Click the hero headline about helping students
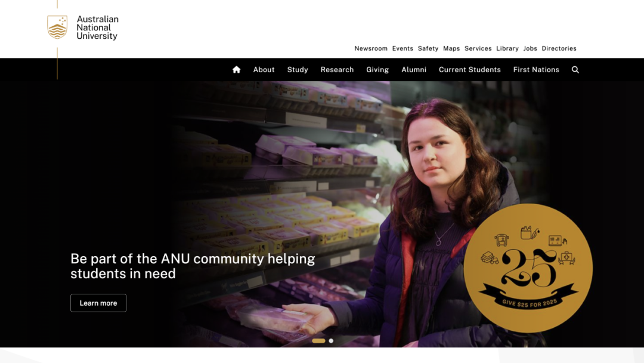Image resolution: width=644 pixels, height=363 pixels. 193,266
